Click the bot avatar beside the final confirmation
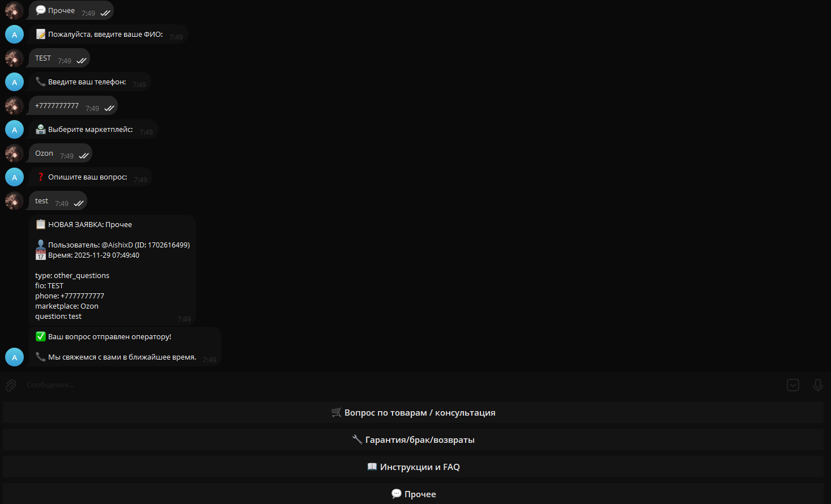Screen dimensions: 831x504 (14, 357)
